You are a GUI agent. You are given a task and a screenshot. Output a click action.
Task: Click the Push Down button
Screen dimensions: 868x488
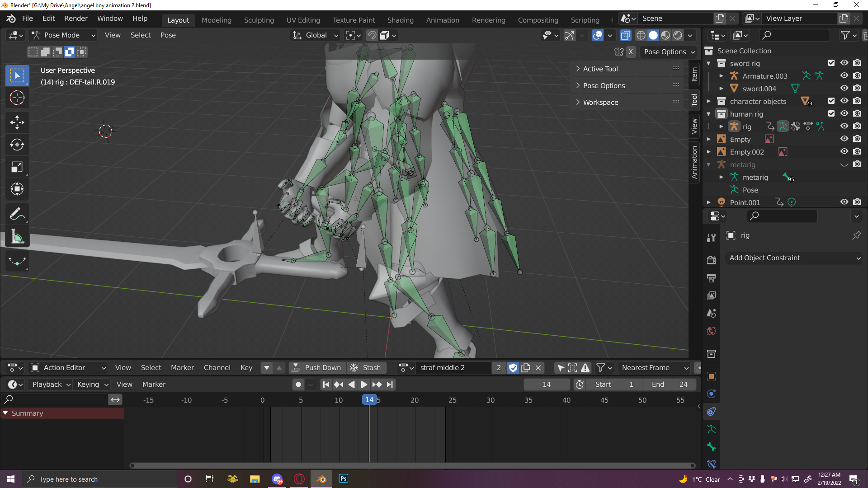point(317,368)
